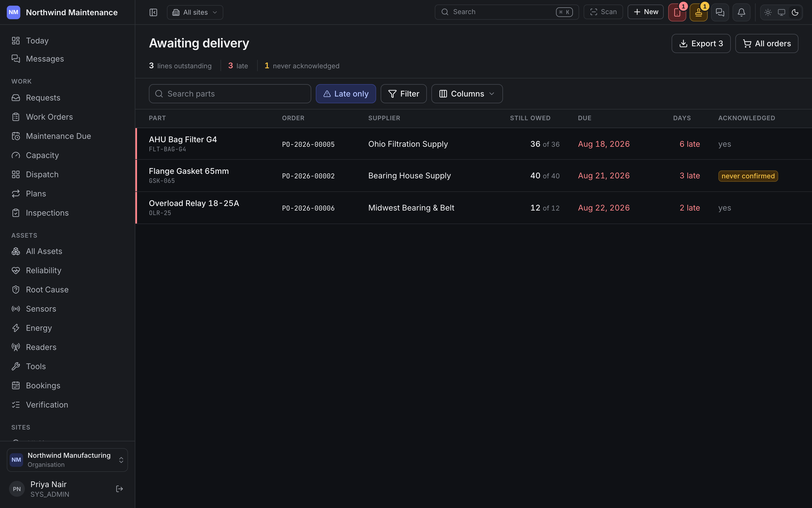The height and width of the screenshot is (508, 812).
Task: Open the All sites dropdown
Action: 195,12
